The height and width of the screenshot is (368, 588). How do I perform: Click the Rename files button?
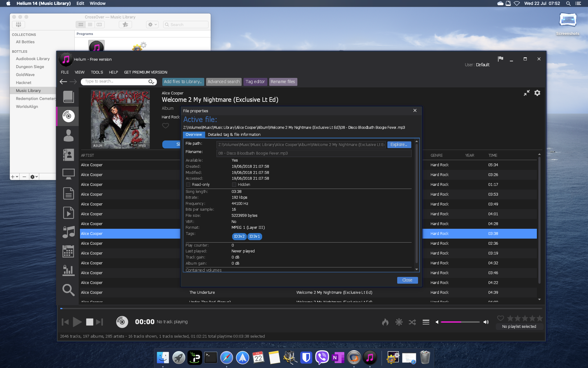click(283, 82)
